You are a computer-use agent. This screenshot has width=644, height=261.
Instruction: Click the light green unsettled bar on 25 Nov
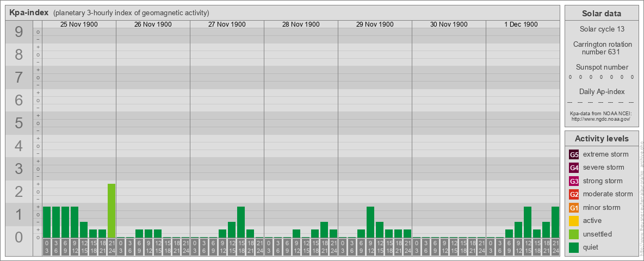pos(112,210)
